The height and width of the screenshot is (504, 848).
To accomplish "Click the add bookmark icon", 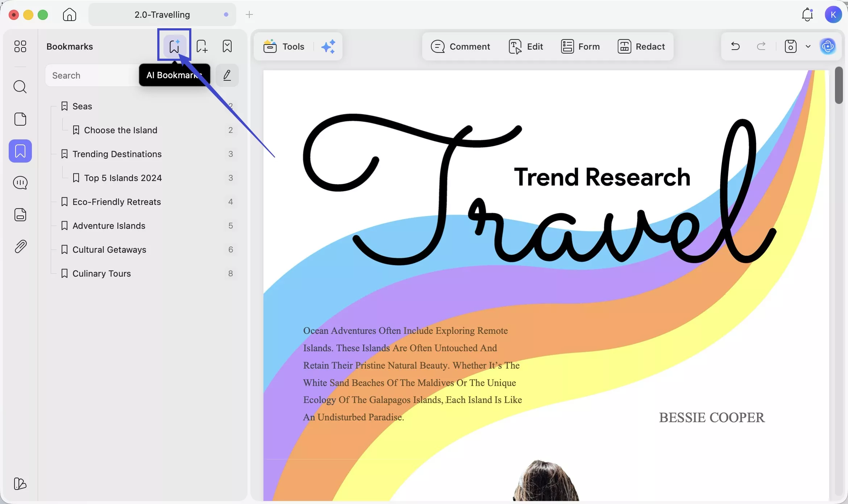I will coord(201,46).
